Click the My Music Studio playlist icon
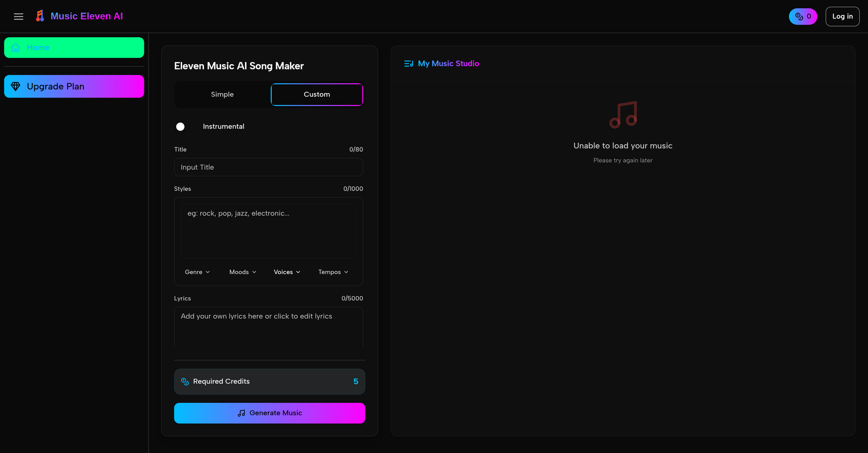 tap(408, 63)
